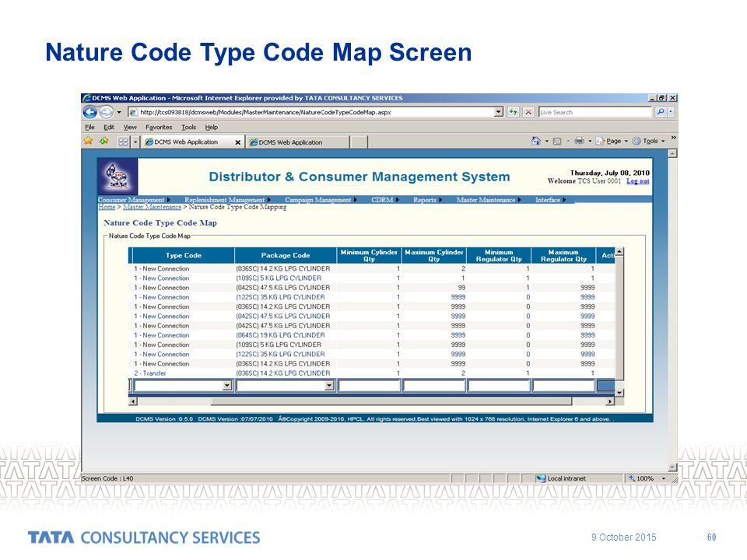This screenshot has width=747, height=560.
Task: Click the Add to Favorites star icon
Action: click(103, 141)
